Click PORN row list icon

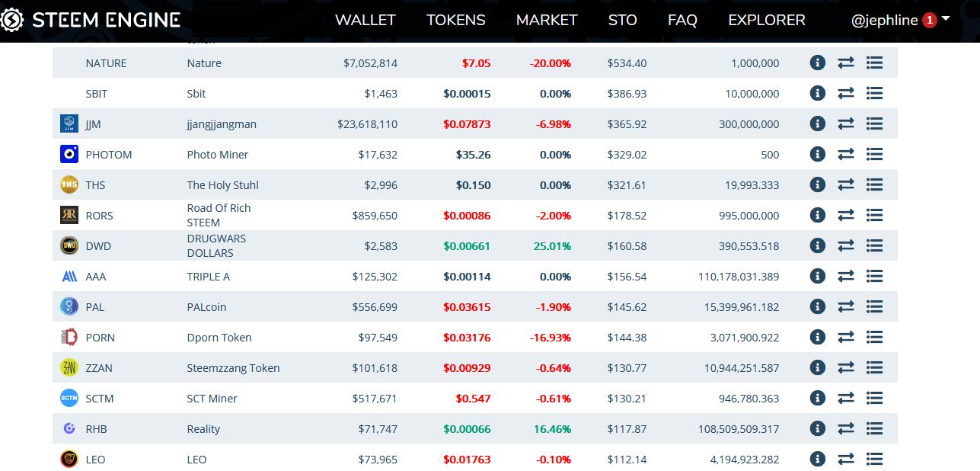[x=874, y=337]
